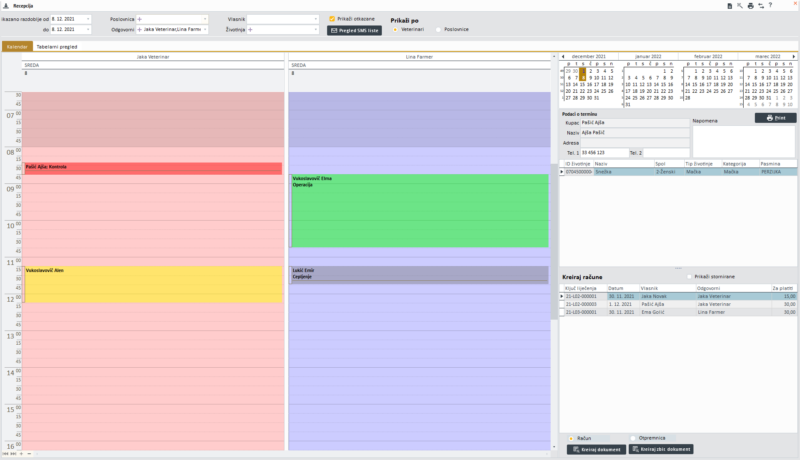This screenshot has width=800, height=460.
Task: Go to previous month in mini calendar
Action: coord(563,57)
